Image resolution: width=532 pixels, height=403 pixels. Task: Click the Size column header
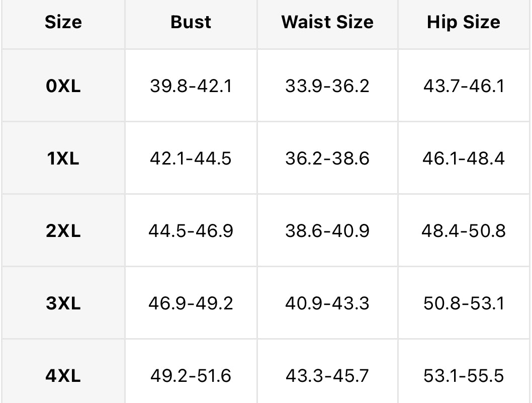[x=63, y=23]
